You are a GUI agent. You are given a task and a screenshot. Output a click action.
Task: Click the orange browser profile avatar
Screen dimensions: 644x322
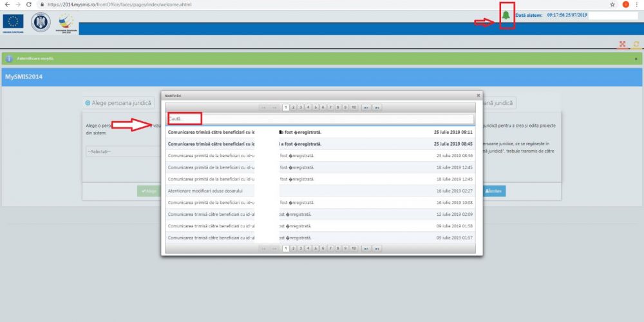point(625,4)
